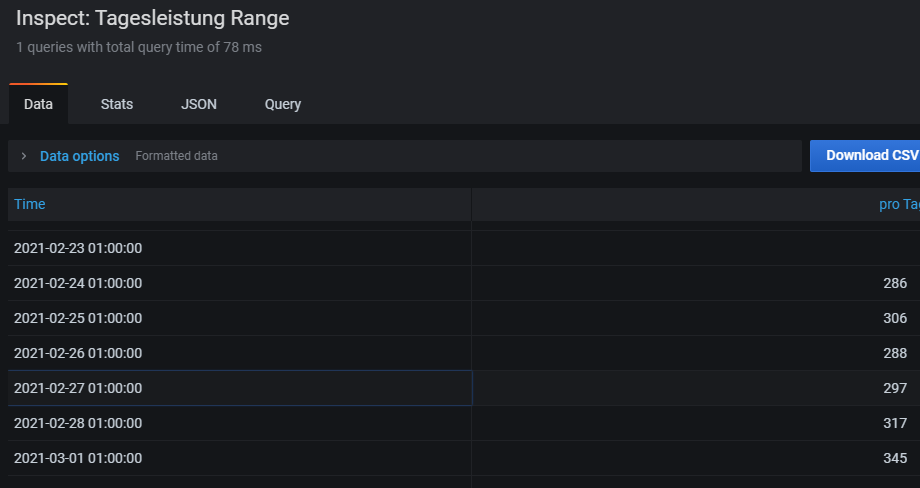
Task: Select the 2021-02-24 01:00:00 time cell
Action: click(x=78, y=283)
